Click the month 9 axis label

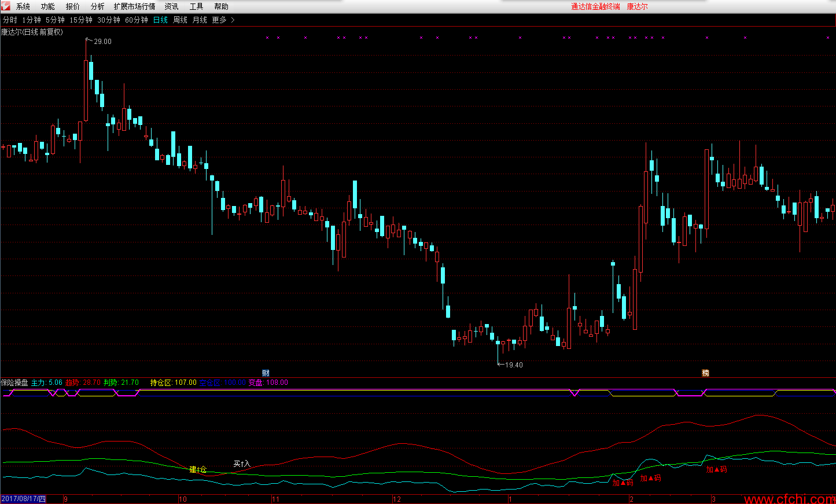pos(65,499)
